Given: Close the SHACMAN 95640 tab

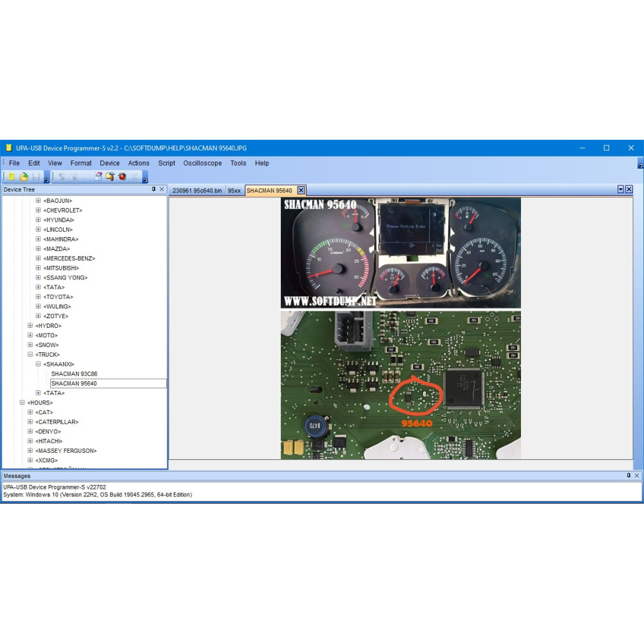Looking at the screenshot, I should (301, 190).
